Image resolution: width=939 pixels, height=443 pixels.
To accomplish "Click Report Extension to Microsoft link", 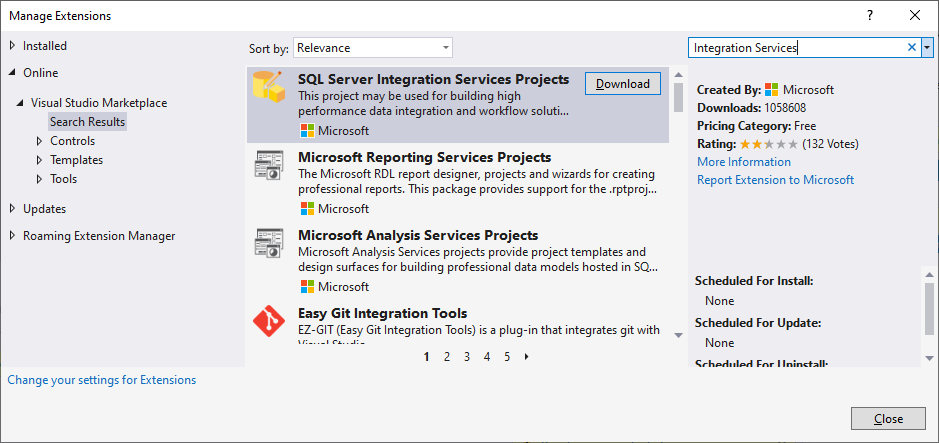I will 775,180.
